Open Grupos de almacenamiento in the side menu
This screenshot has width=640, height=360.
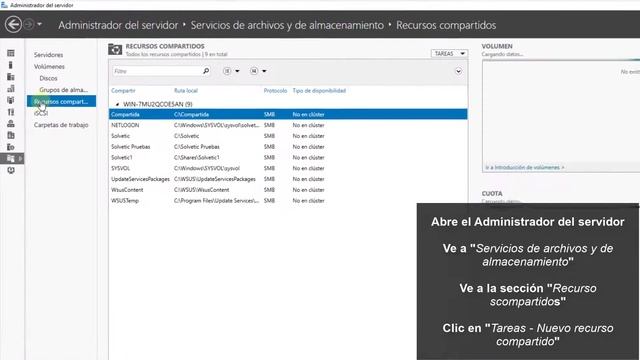pyautogui.click(x=63, y=90)
